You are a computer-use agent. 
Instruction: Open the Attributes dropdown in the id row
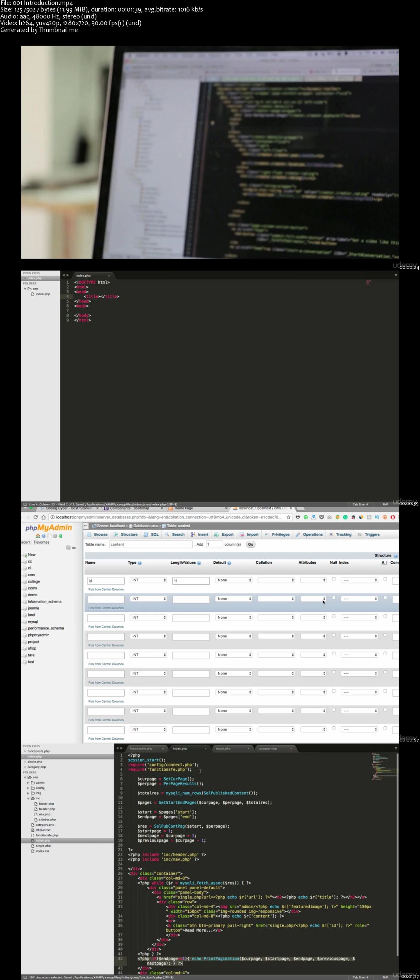tap(313, 580)
